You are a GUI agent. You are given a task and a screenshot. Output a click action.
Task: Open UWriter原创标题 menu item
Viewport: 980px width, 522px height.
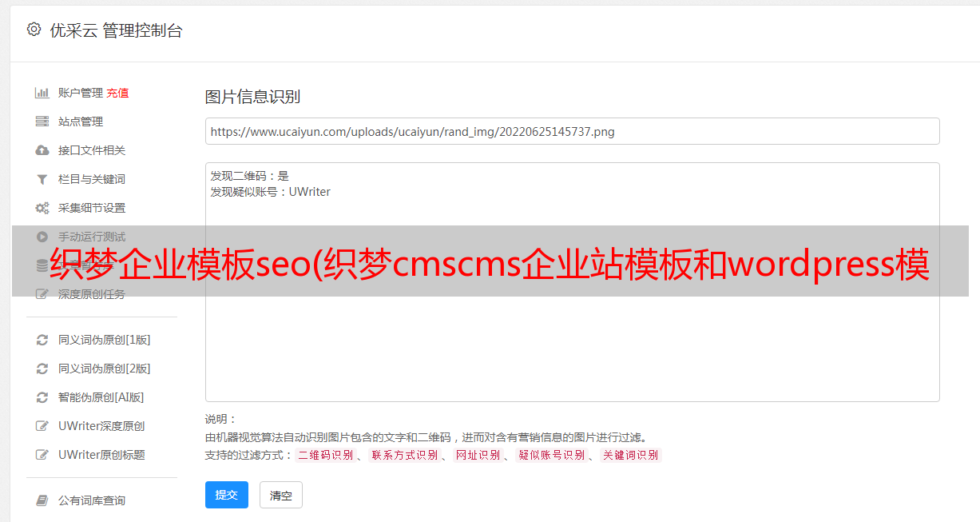[101, 455]
